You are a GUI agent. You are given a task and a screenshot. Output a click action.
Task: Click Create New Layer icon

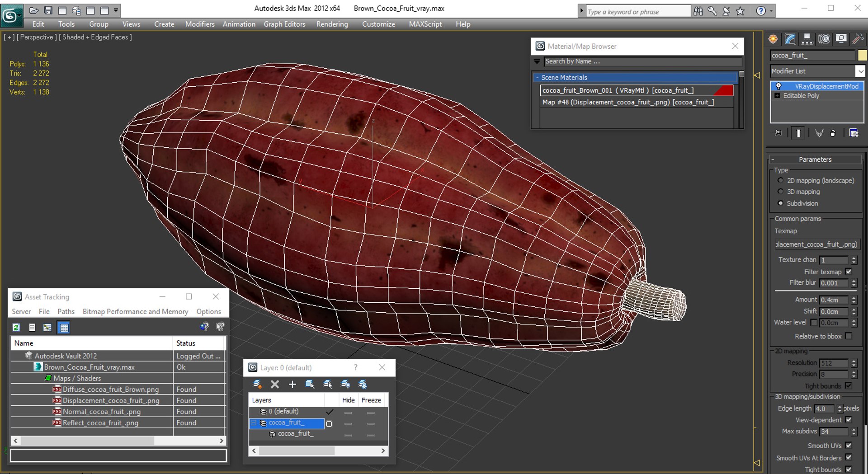point(257,384)
